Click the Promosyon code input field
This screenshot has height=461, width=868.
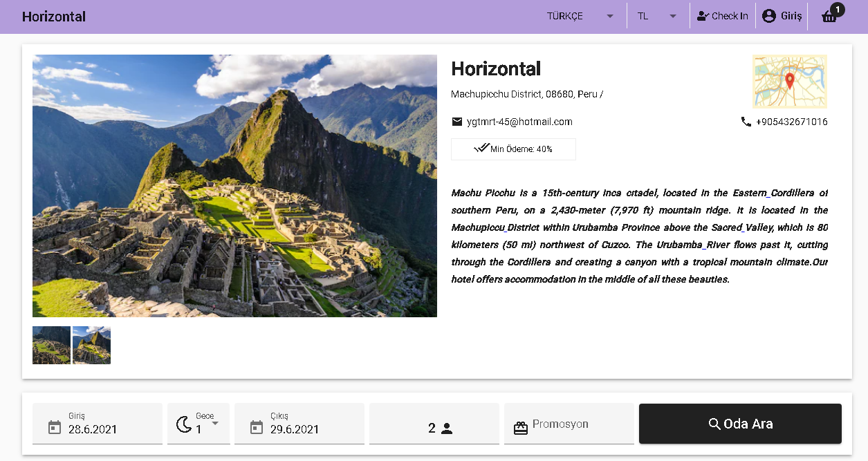click(569, 424)
